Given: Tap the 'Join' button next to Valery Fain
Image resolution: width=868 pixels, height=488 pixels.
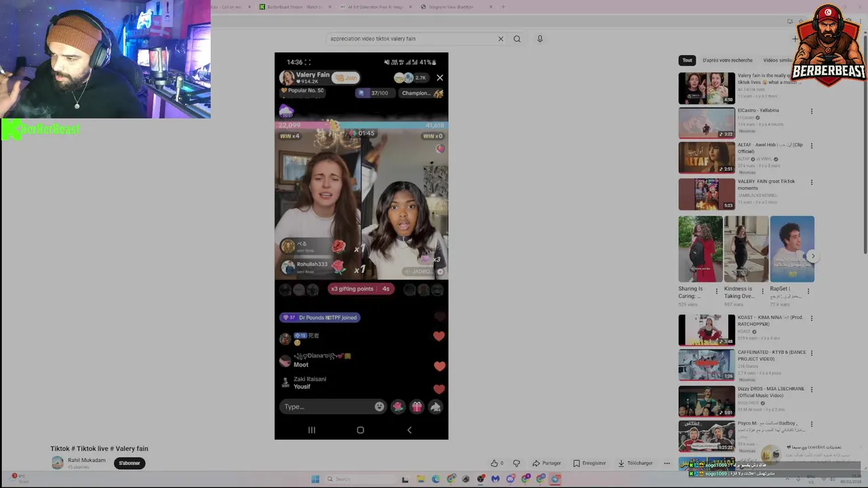Looking at the screenshot, I should click(346, 78).
